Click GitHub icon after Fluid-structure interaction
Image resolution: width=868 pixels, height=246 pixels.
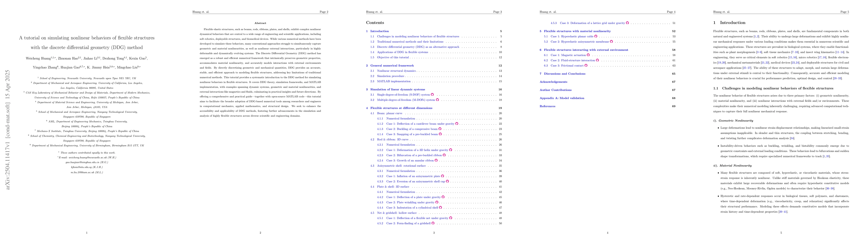pyautogui.click(x=597, y=60)
